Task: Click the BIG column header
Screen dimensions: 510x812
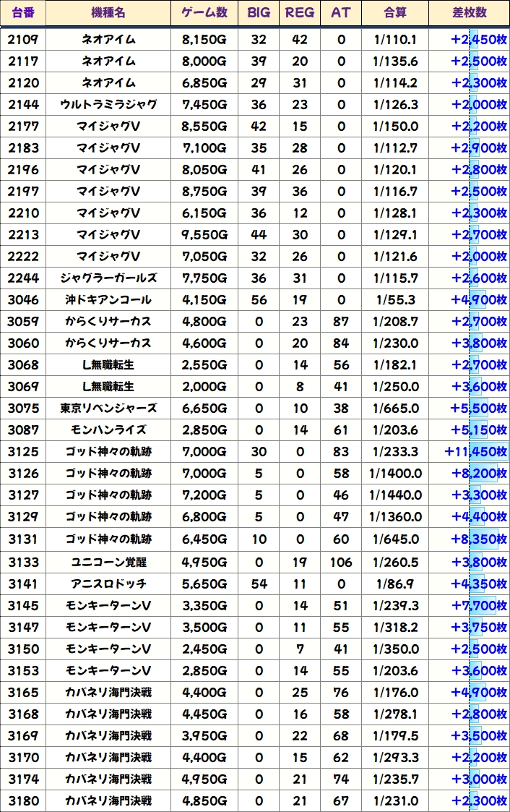Action: 259,13
